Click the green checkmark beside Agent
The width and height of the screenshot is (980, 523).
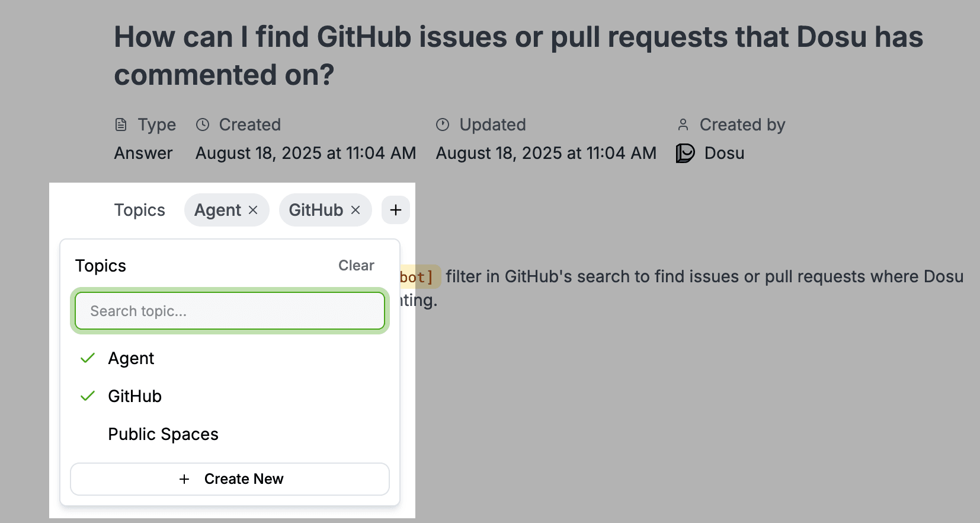pos(87,358)
